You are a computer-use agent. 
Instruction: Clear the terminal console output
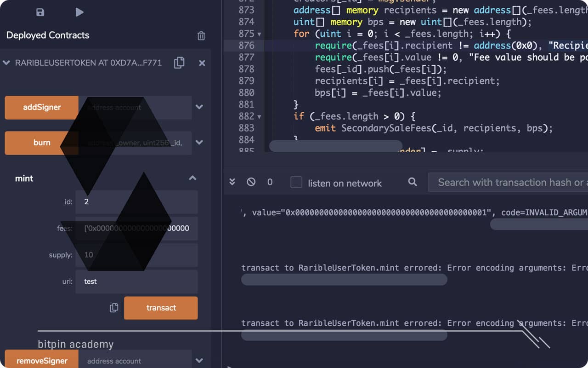251,182
